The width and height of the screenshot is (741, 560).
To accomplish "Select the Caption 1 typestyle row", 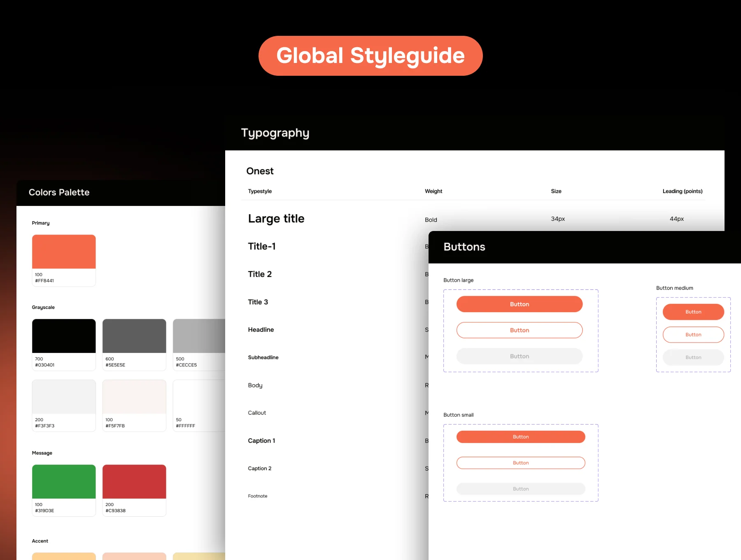I will (261, 441).
